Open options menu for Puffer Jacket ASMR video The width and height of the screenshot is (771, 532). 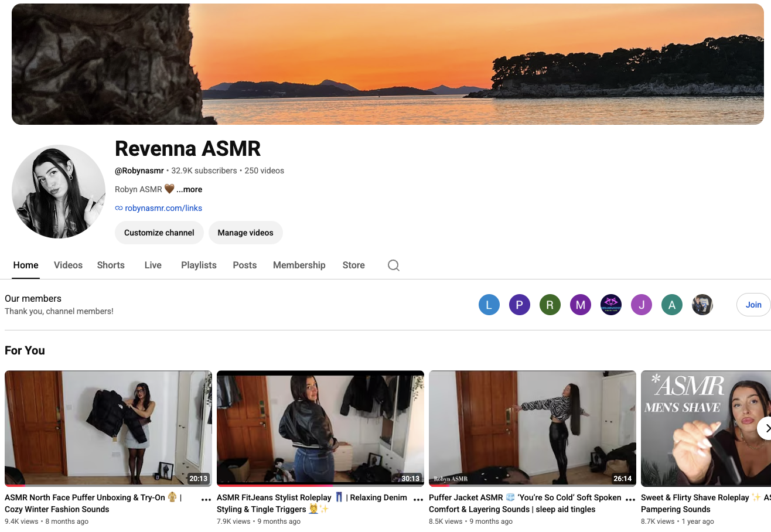pyautogui.click(x=630, y=500)
